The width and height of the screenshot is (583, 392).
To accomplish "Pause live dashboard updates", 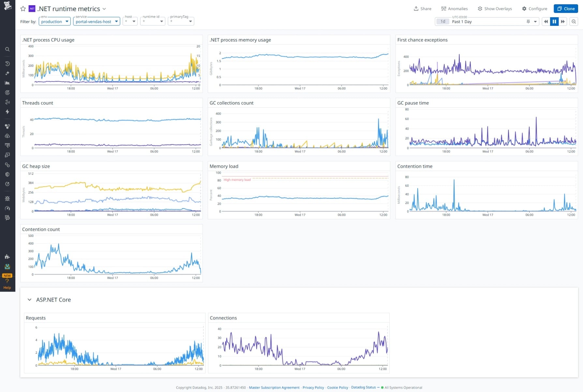I will pos(554,21).
